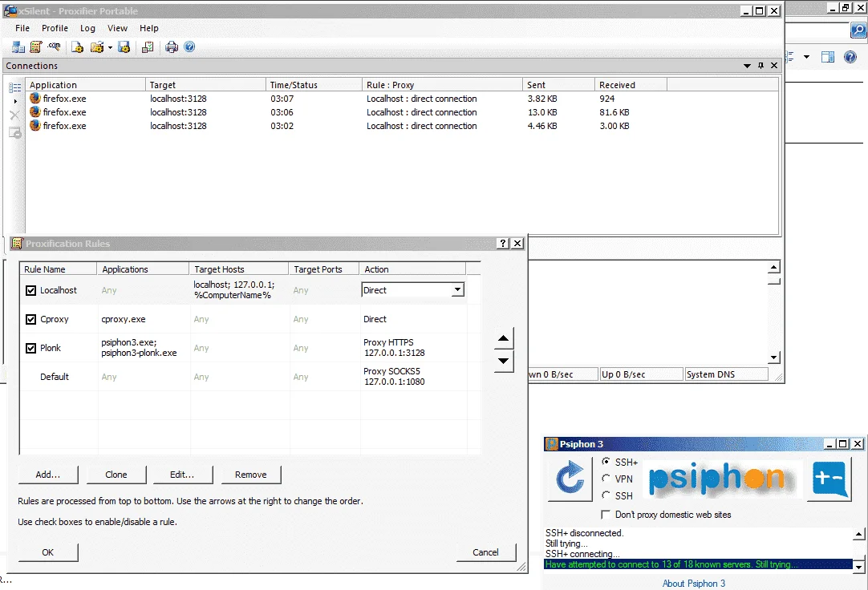The width and height of the screenshot is (868, 590).
Task: Create new profile toolbar icon
Action: (x=77, y=47)
